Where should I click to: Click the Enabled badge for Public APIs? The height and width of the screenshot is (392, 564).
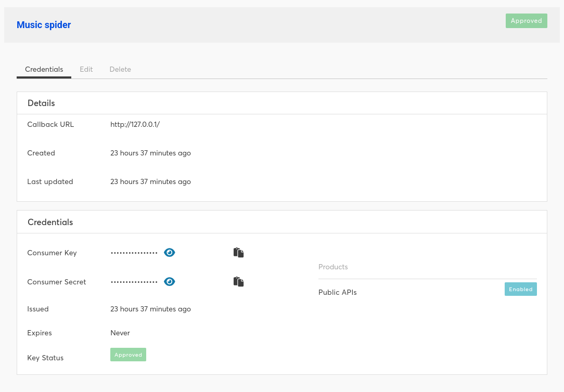pos(520,289)
